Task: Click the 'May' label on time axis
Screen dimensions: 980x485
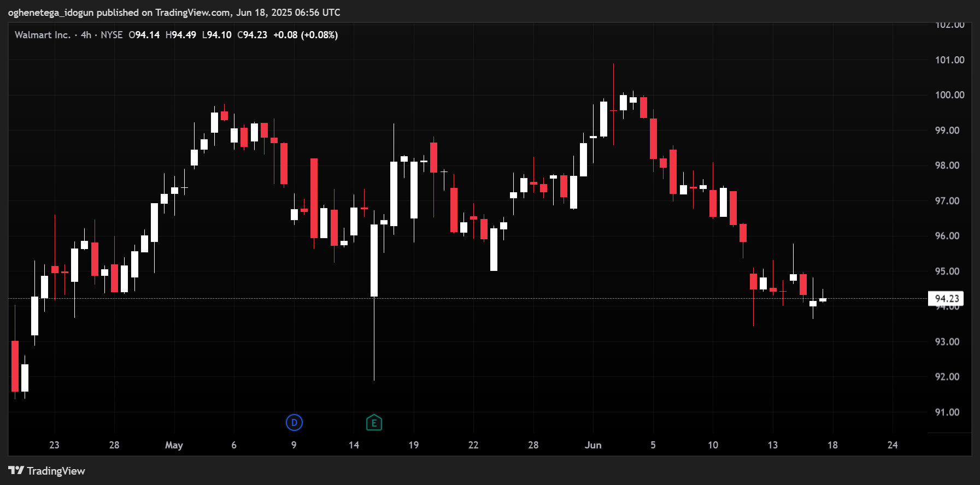Action: (174, 445)
